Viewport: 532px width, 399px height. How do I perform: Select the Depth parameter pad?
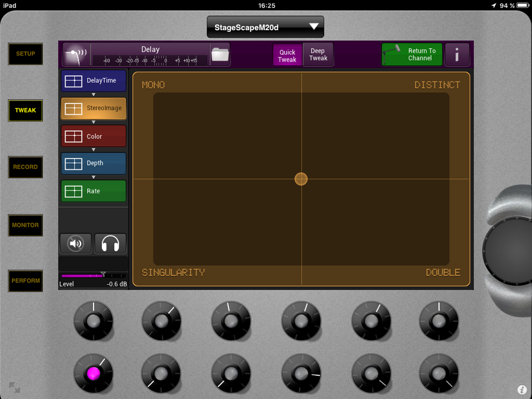coord(94,163)
